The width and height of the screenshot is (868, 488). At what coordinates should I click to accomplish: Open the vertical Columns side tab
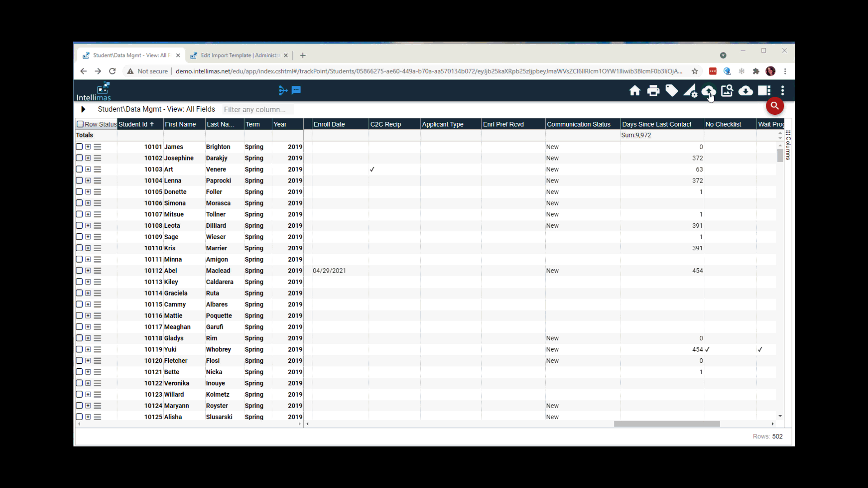click(788, 145)
